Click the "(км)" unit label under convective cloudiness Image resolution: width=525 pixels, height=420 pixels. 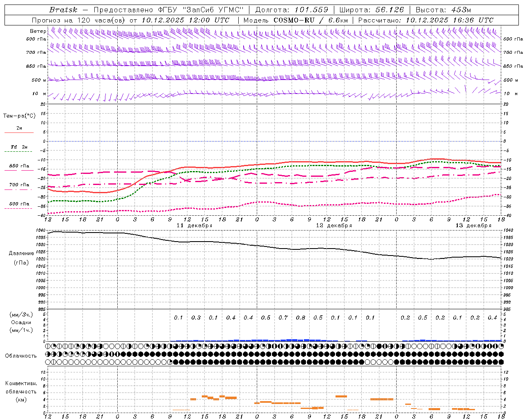pos(21,399)
